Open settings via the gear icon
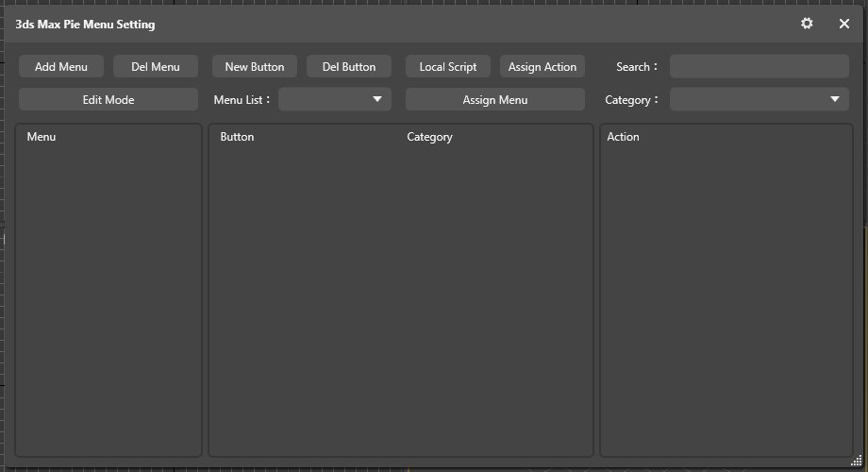The width and height of the screenshot is (868, 472). coord(807,24)
